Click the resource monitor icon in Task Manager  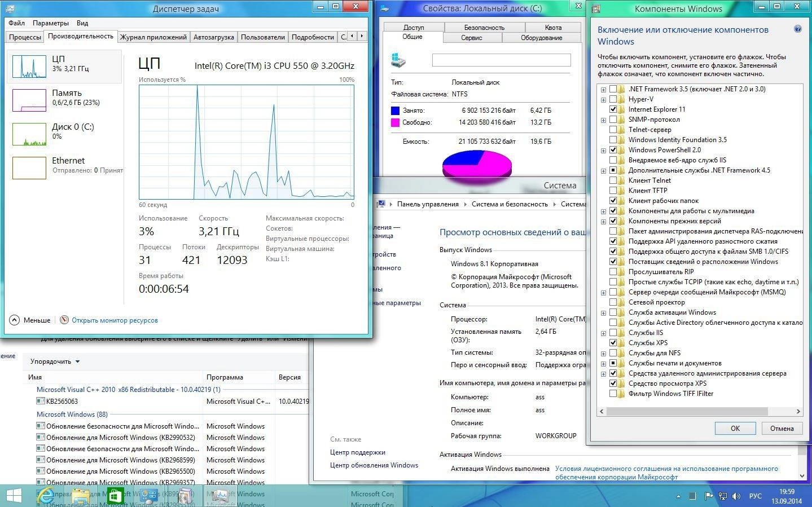(x=64, y=320)
